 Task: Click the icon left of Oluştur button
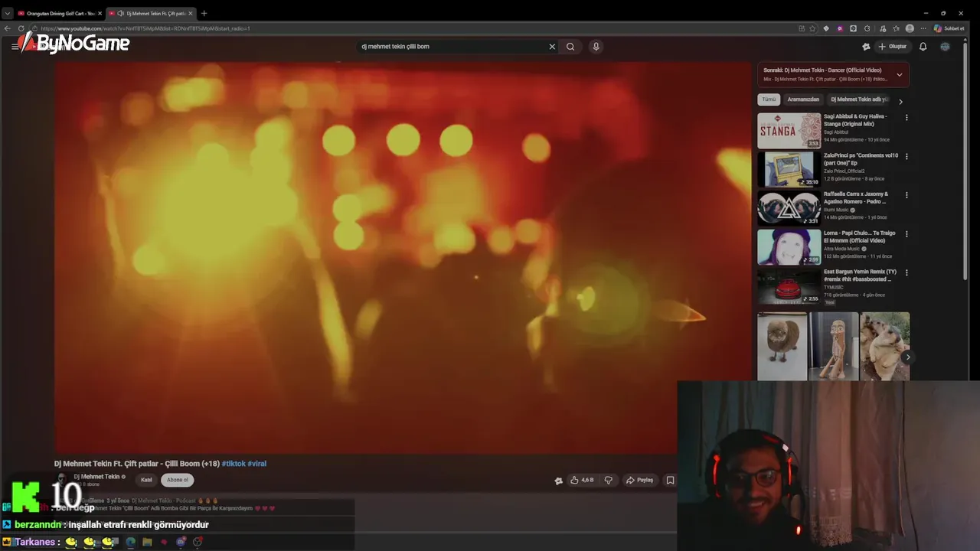(x=866, y=47)
